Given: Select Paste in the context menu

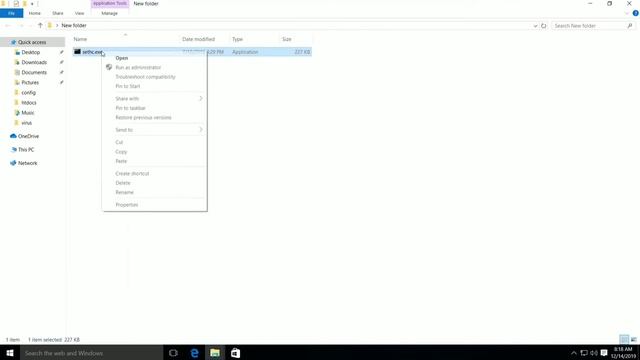Looking at the screenshot, I should [121, 161].
